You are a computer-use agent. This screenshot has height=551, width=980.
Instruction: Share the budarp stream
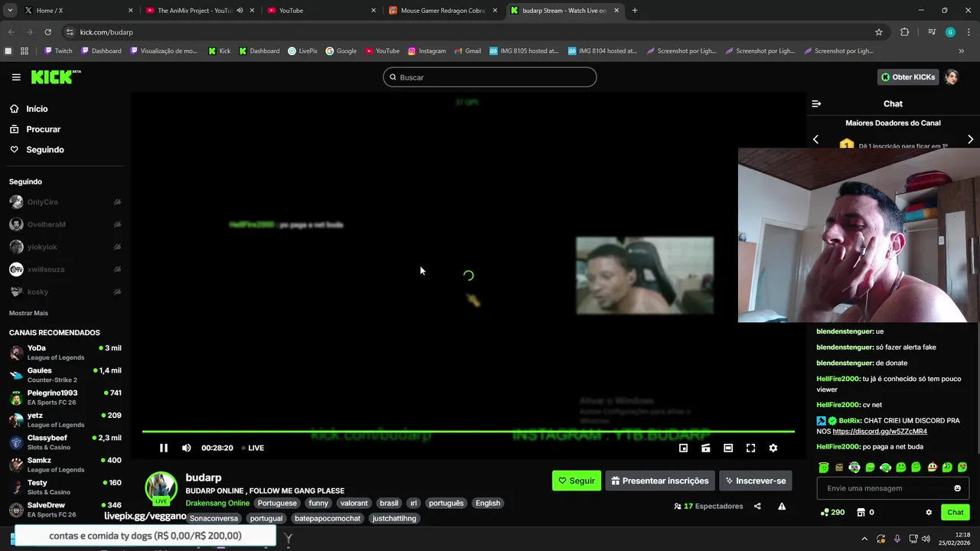click(757, 506)
